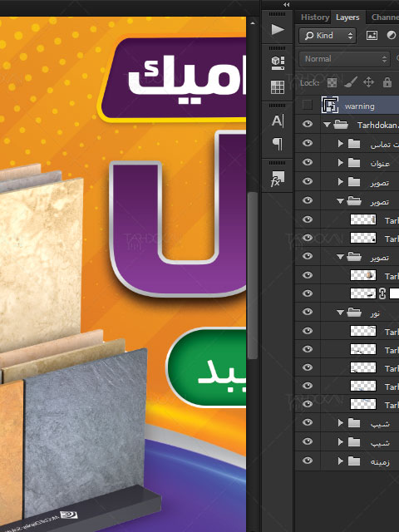Expand the تماس group

[x=340, y=144]
